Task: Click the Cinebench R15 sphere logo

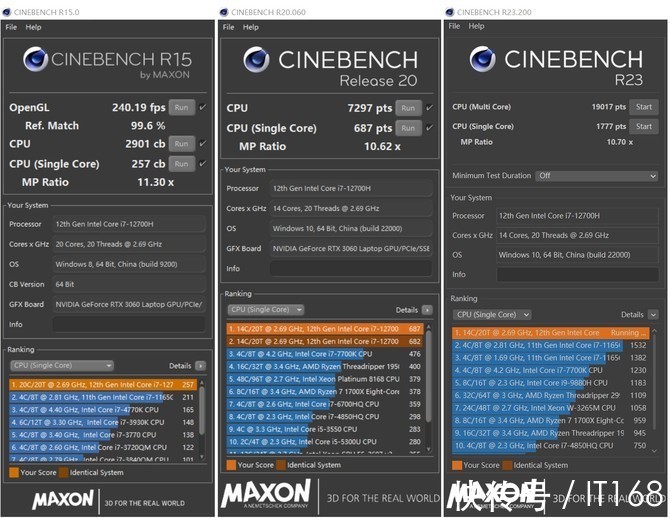Action: click(35, 59)
